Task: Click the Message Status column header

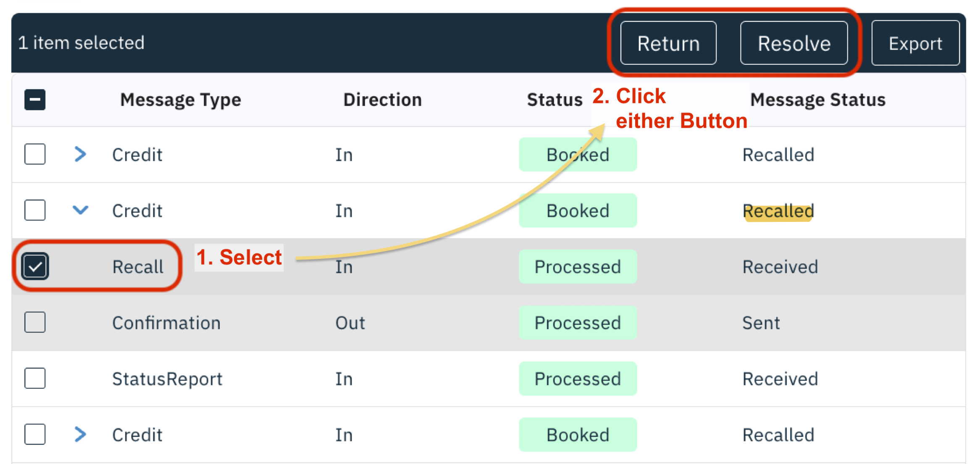Action: (x=817, y=100)
